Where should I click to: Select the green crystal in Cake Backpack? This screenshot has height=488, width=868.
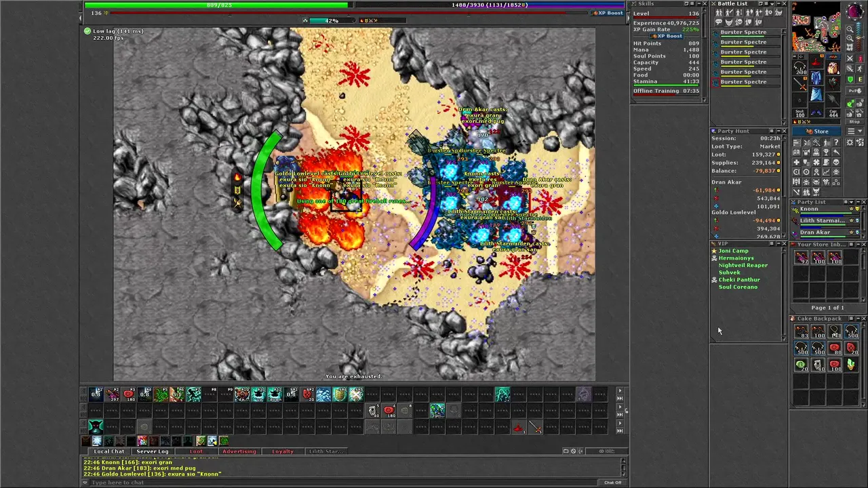click(850, 365)
